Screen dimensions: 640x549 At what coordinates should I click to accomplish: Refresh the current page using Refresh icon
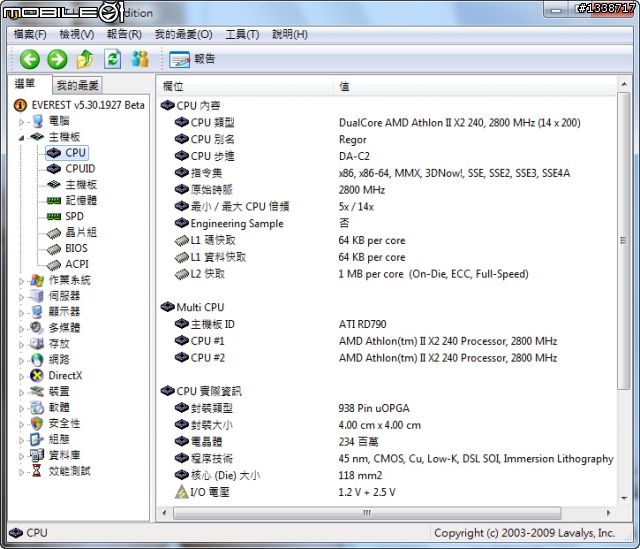click(112, 59)
